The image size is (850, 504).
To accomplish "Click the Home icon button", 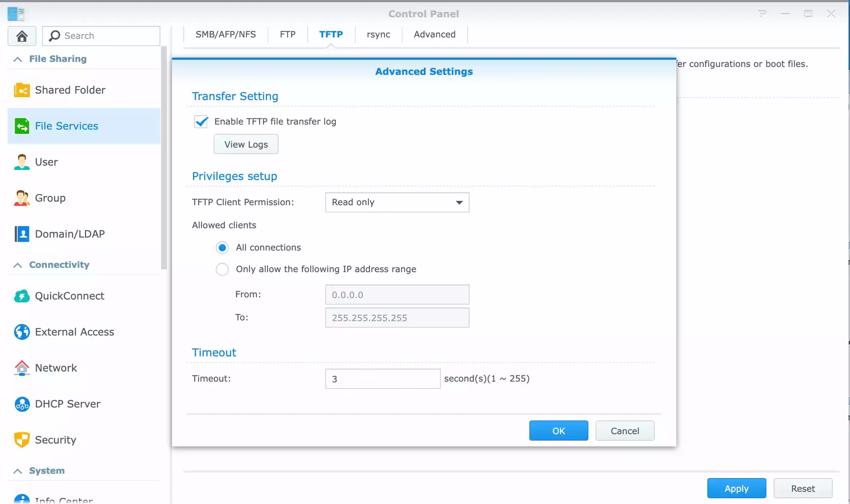I will pos(22,36).
